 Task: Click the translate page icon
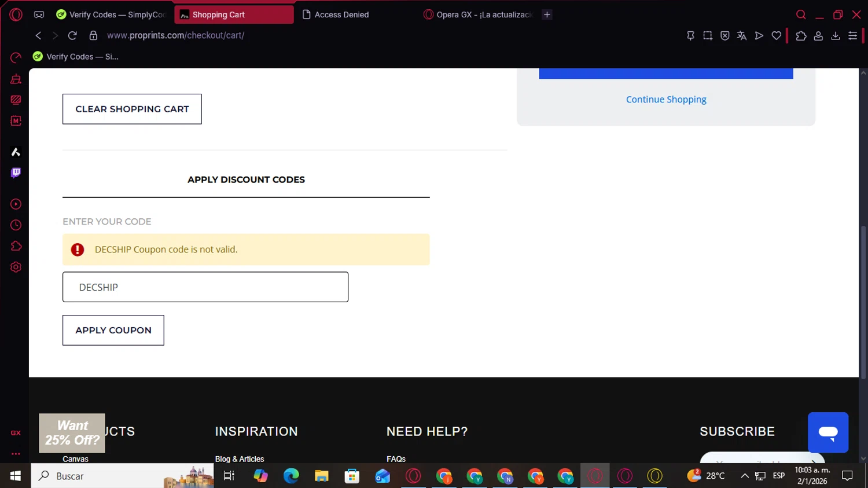pos(742,36)
